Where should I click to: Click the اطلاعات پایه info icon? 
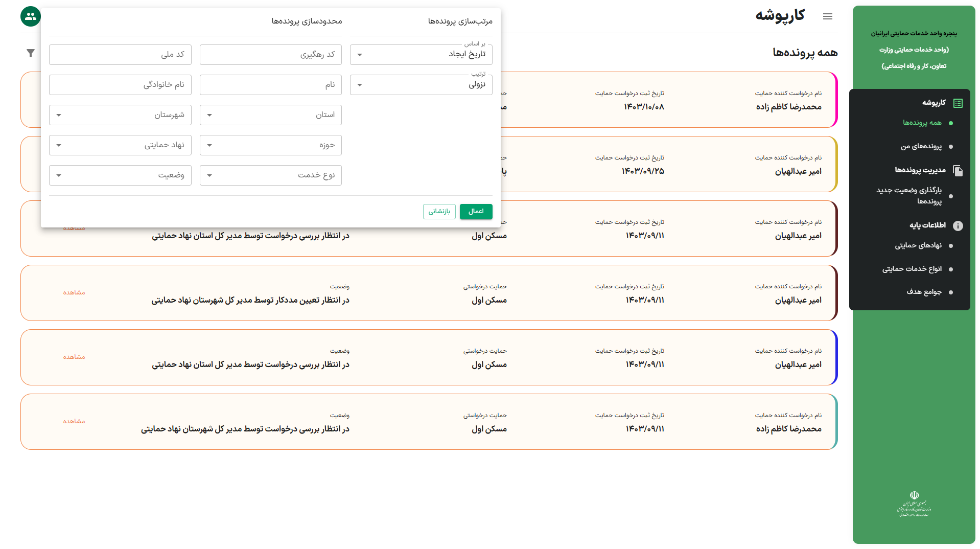[x=958, y=226]
